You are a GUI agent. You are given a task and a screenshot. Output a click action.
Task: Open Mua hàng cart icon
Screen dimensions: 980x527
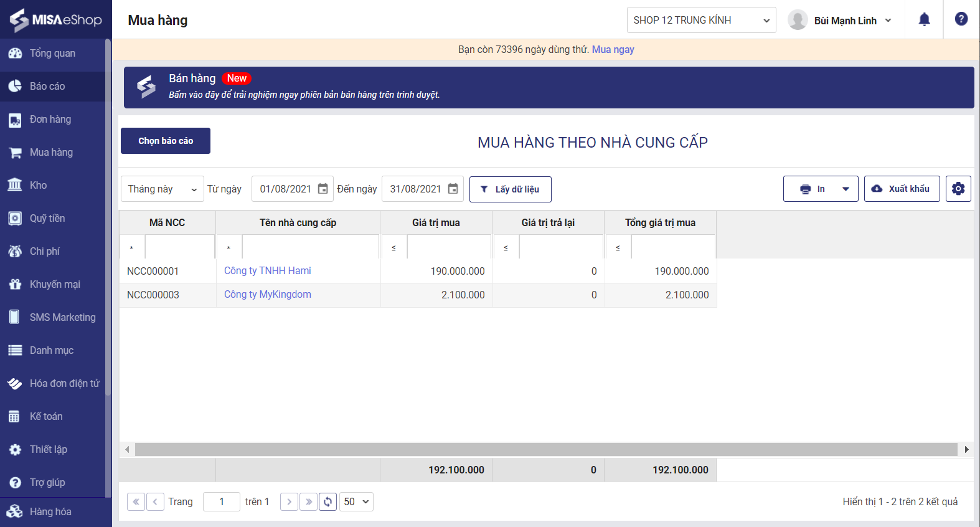tap(15, 153)
